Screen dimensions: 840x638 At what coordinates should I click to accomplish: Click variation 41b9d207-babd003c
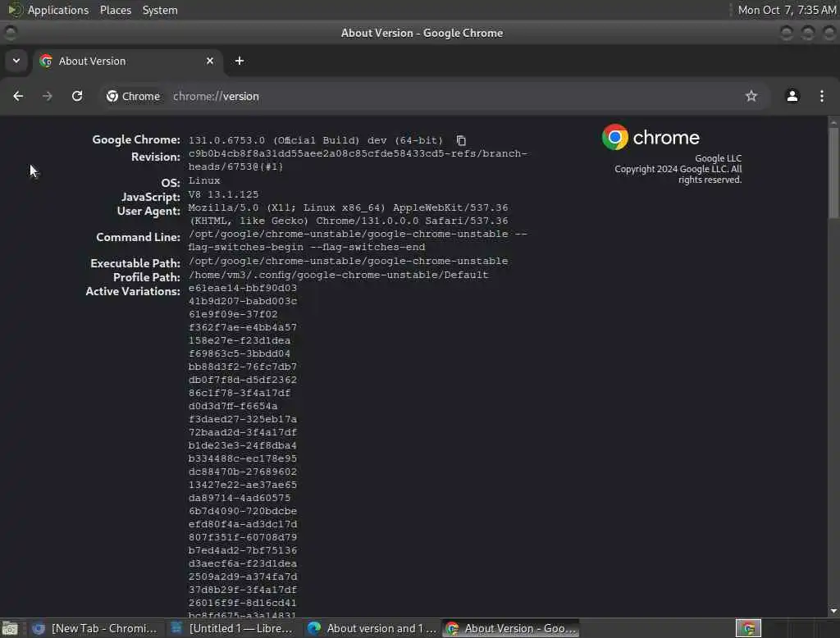click(243, 301)
